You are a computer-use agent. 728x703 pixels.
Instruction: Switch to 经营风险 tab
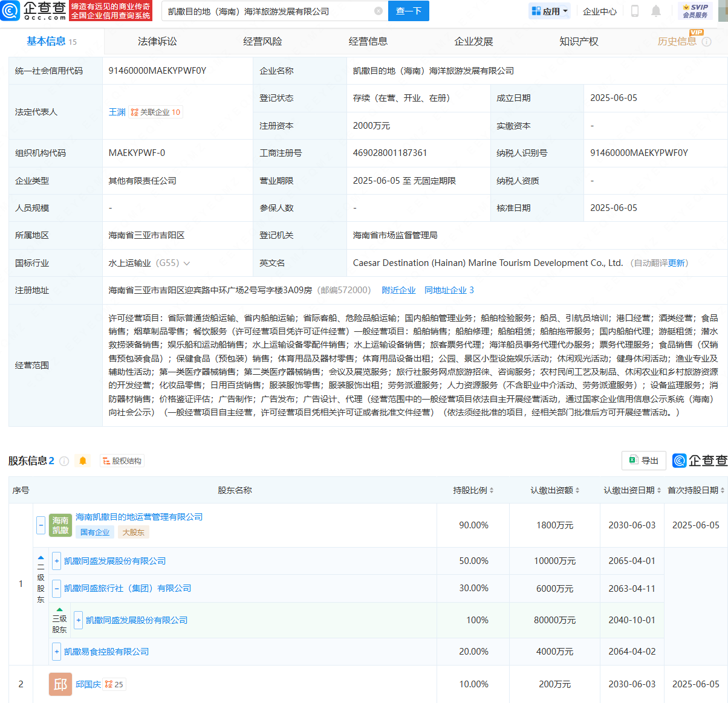262,41
